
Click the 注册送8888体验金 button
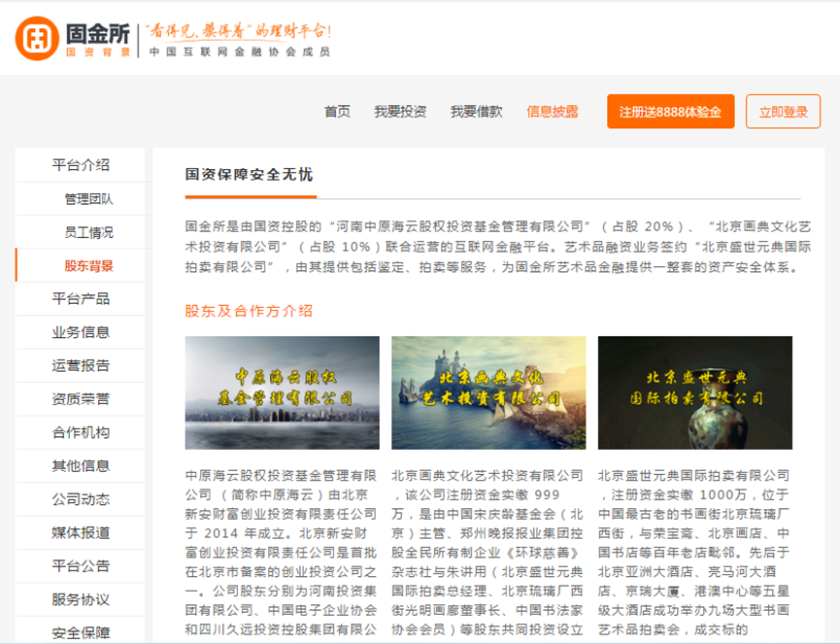coord(671,112)
